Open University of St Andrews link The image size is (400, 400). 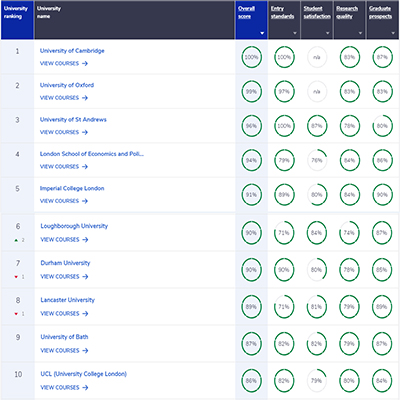[73, 119]
